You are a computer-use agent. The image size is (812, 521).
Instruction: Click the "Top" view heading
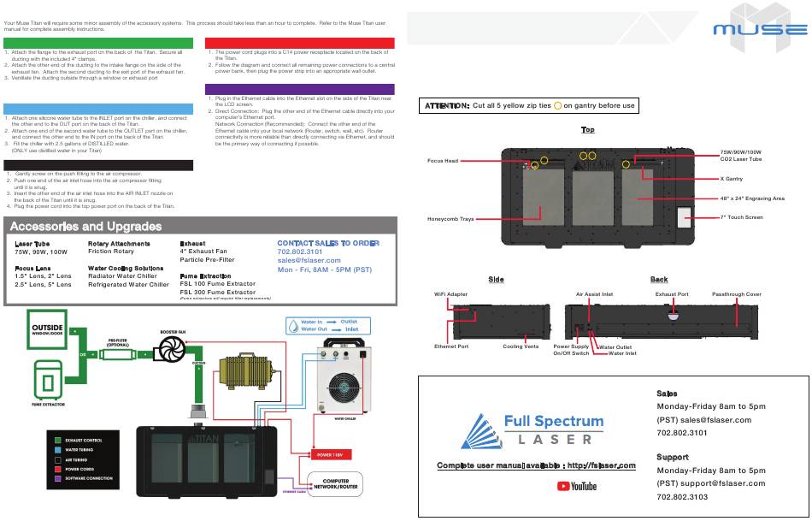click(588, 129)
